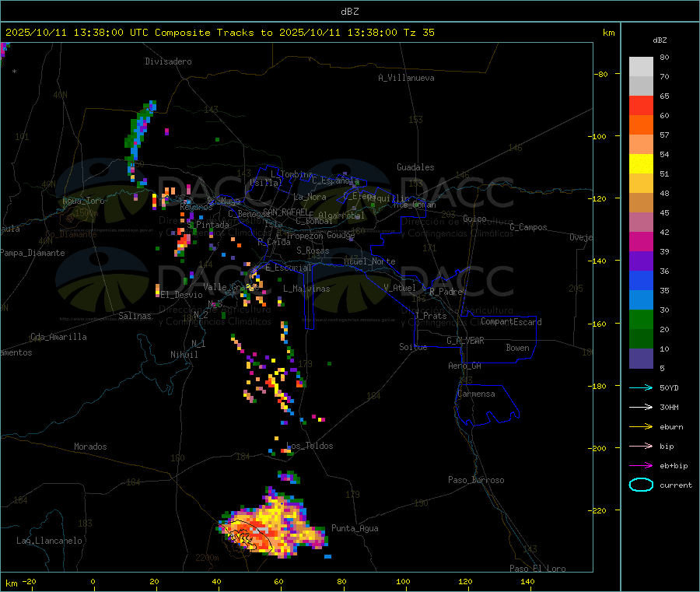Choose the slate swatch between 10 and 5
Viewport: 700px width, 592px height.
click(x=641, y=359)
